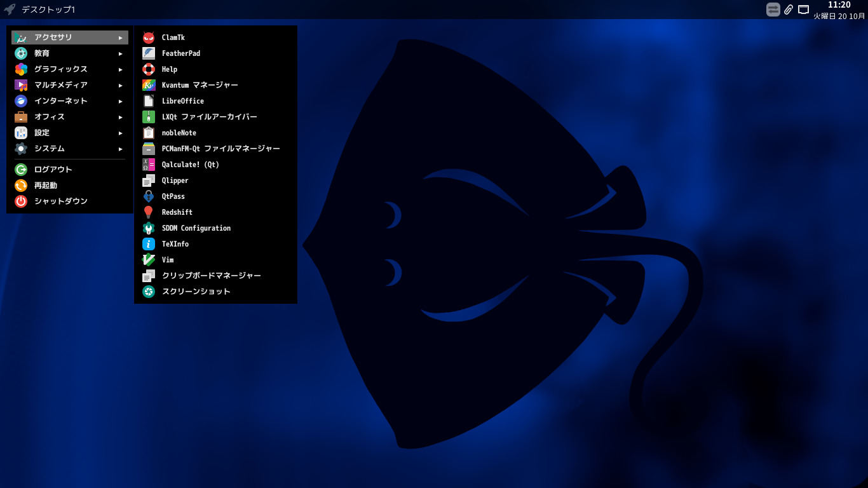The width and height of the screenshot is (868, 488).
Task: Click the Qalculate! (Qt) calculator icon
Action: 149,165
